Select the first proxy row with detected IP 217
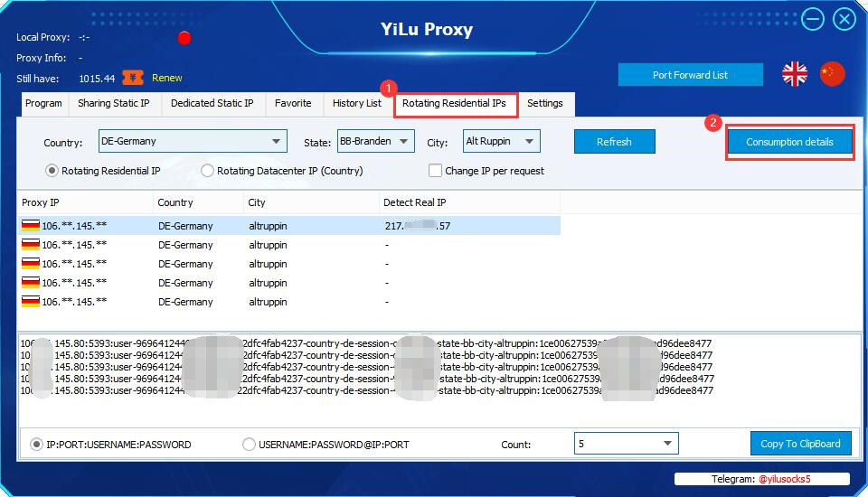This screenshot has height=497, width=868. (289, 226)
